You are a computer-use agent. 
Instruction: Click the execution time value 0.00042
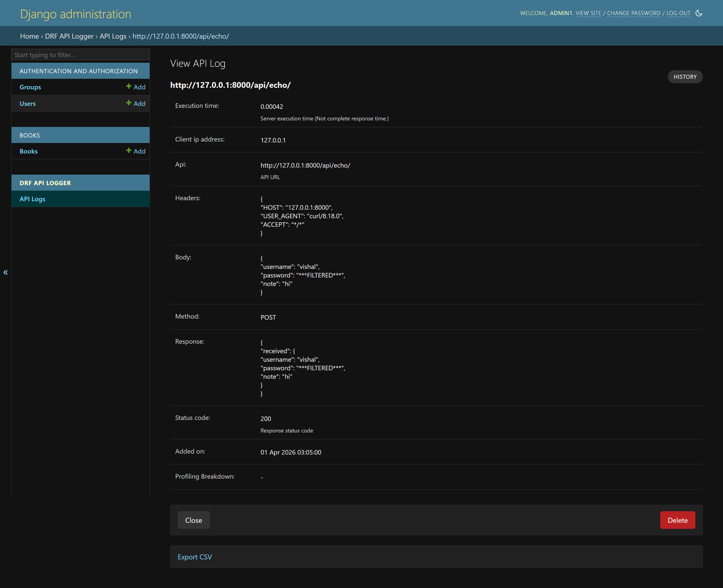tap(272, 107)
